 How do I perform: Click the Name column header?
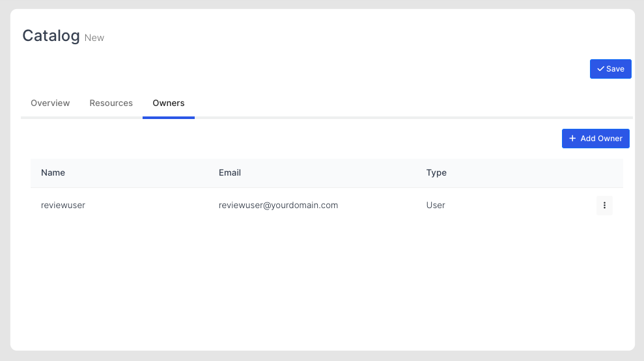(53, 173)
